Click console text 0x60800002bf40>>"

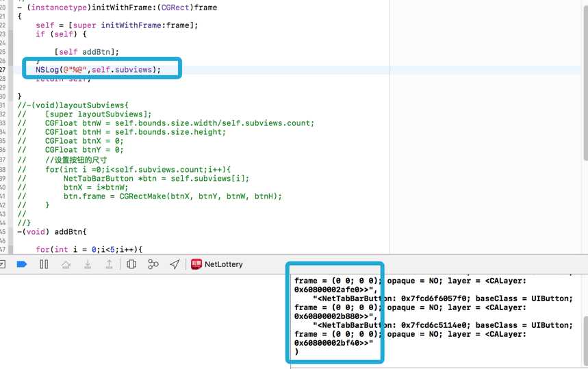pos(334,343)
